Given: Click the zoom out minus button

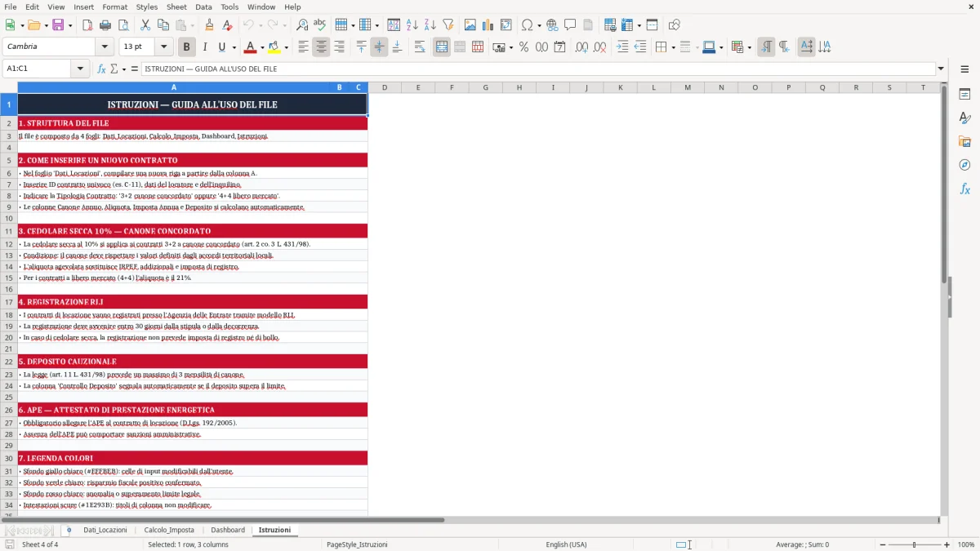Looking at the screenshot, I should (x=883, y=544).
